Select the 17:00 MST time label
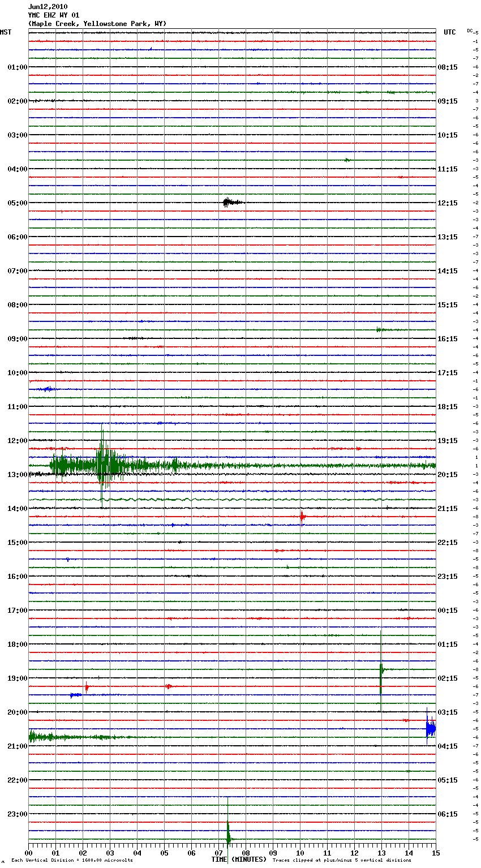 point(17,611)
